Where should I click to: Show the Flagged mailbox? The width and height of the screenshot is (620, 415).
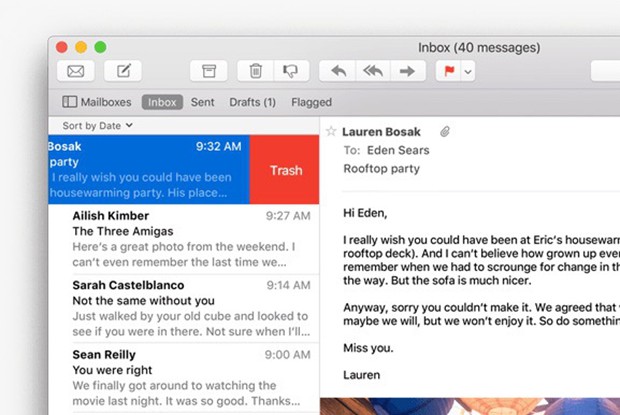pos(311,102)
